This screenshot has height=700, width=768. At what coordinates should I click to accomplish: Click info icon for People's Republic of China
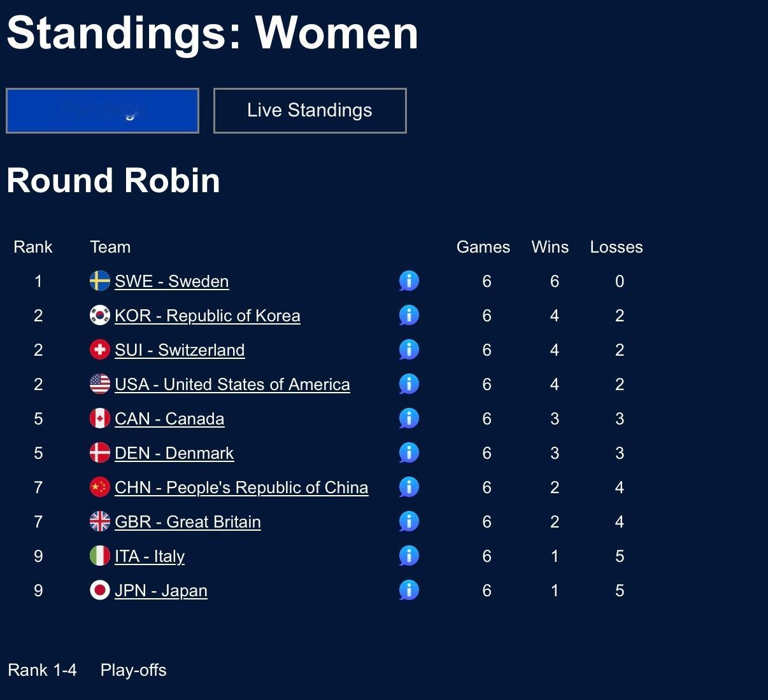[x=409, y=487]
